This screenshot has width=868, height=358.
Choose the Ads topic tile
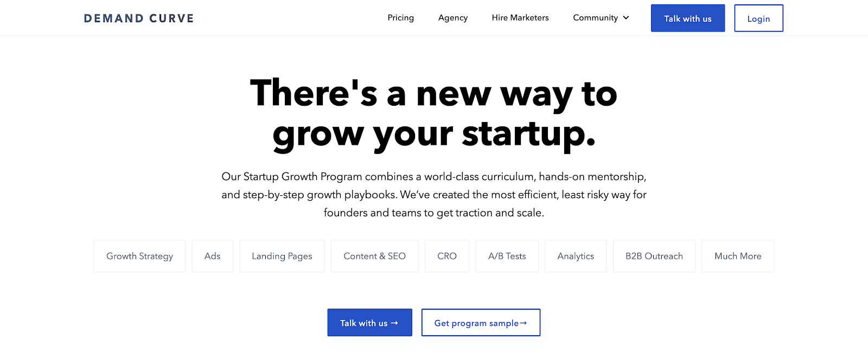pos(212,256)
